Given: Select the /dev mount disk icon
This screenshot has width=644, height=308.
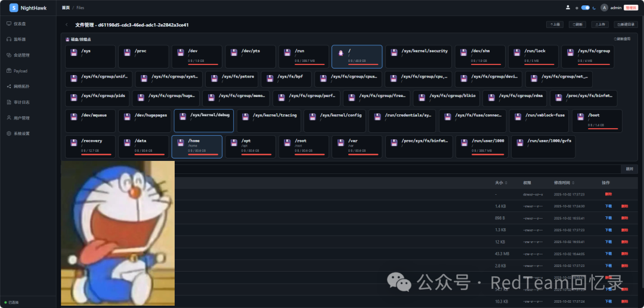Looking at the screenshot, I should 180,53.
